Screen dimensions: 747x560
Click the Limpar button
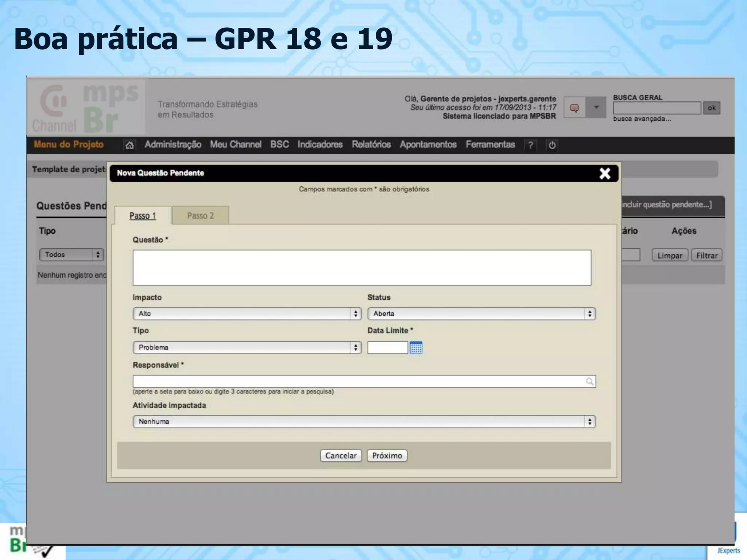670,255
